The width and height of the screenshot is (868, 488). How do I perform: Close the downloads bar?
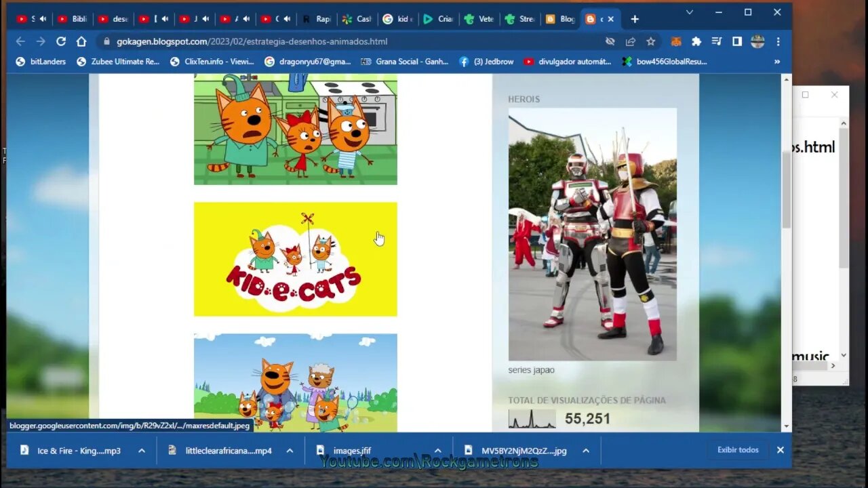click(x=781, y=450)
